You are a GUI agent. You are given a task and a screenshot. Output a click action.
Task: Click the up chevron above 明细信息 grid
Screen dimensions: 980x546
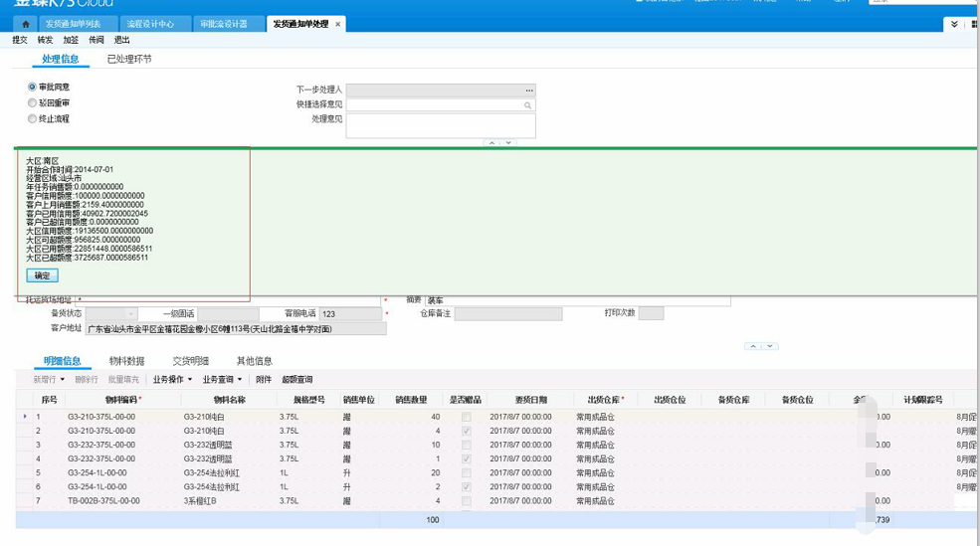click(753, 346)
